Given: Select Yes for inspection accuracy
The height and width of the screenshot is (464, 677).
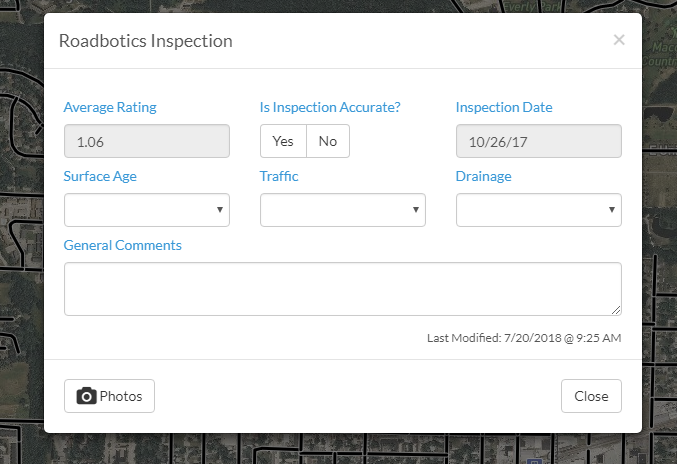Looking at the screenshot, I should click(x=283, y=141).
